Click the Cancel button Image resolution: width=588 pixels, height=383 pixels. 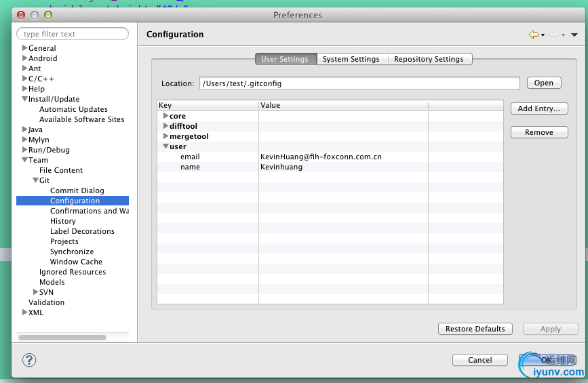(480, 360)
